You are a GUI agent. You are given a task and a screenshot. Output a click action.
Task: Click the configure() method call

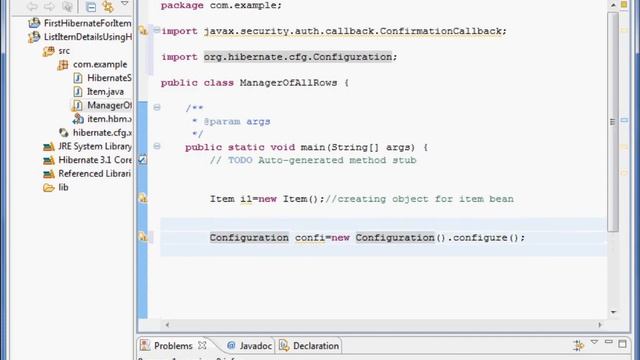486,238
